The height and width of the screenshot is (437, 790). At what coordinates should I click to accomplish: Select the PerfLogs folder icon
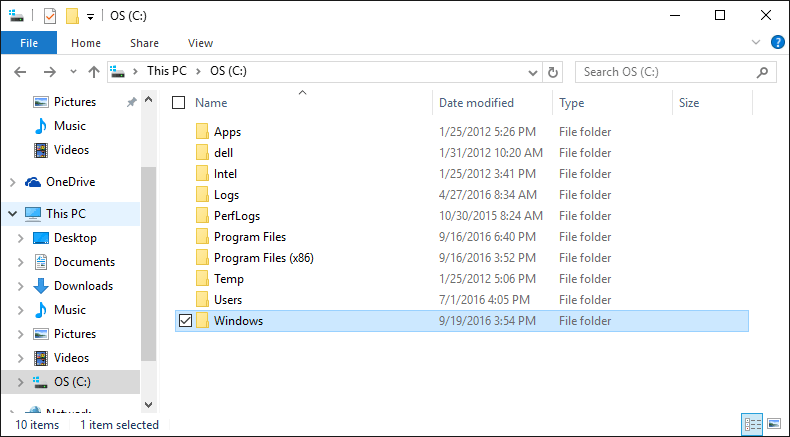pos(202,216)
